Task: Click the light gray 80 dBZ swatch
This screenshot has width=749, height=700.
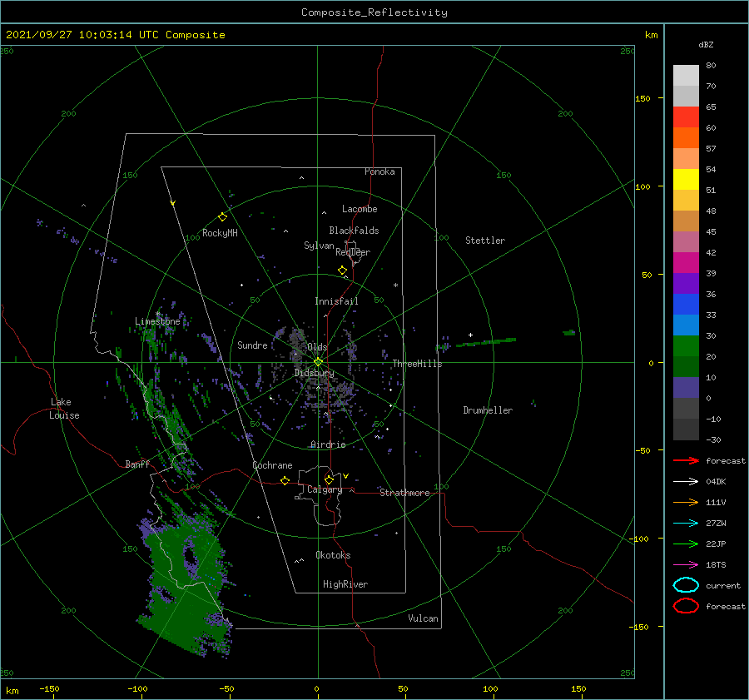Action: pos(686,75)
